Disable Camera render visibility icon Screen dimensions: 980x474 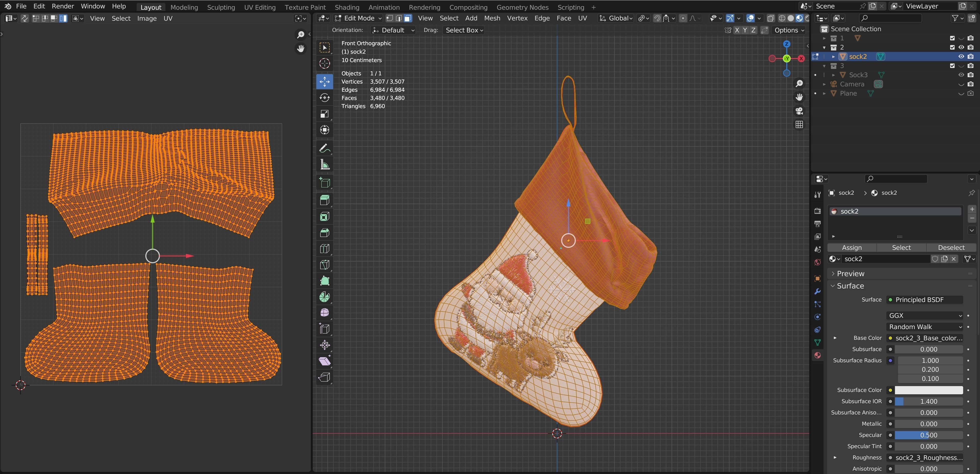click(x=971, y=84)
